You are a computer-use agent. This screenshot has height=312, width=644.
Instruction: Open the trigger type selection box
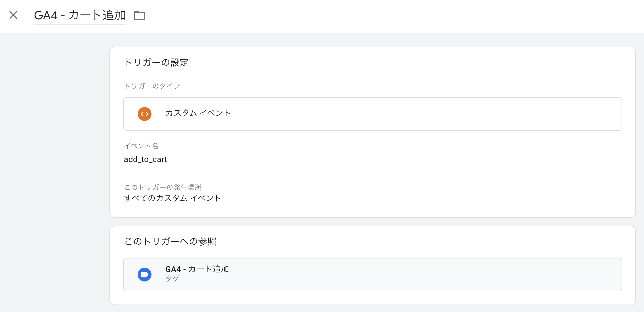pyautogui.click(x=373, y=114)
